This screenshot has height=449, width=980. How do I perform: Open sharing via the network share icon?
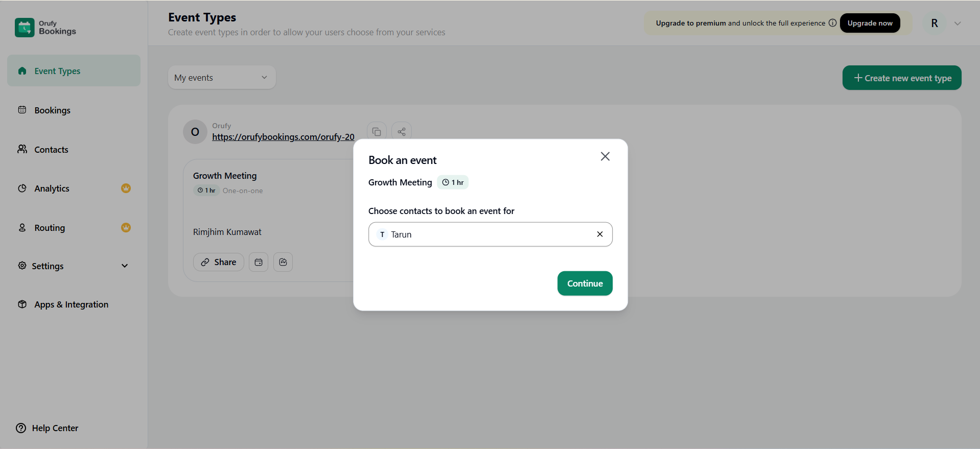point(401,131)
